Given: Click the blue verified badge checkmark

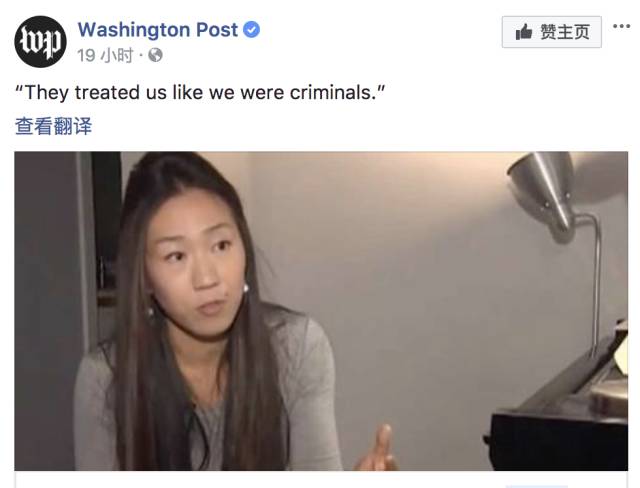Looking at the screenshot, I should [x=252, y=30].
